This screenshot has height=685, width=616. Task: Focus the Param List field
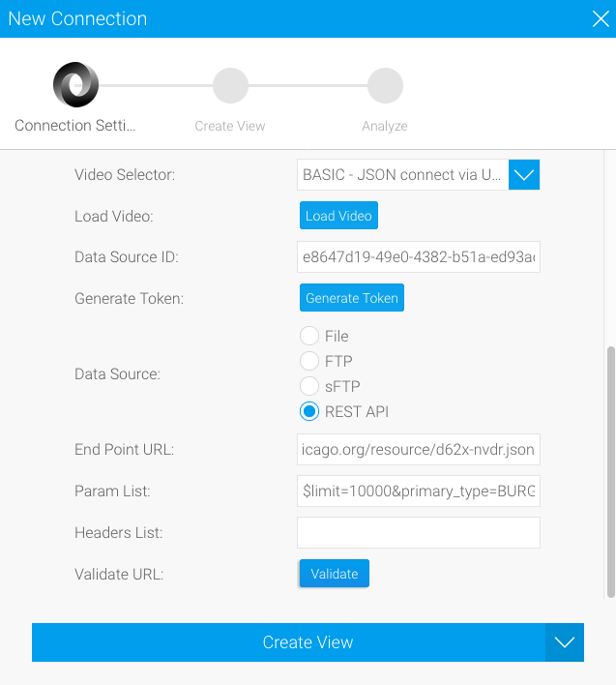click(x=418, y=491)
